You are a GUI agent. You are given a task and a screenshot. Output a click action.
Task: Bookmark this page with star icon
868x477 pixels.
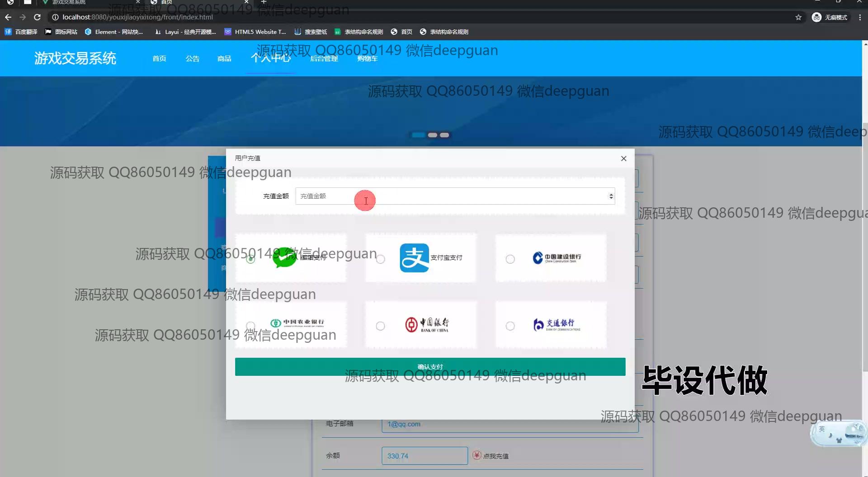coord(798,17)
